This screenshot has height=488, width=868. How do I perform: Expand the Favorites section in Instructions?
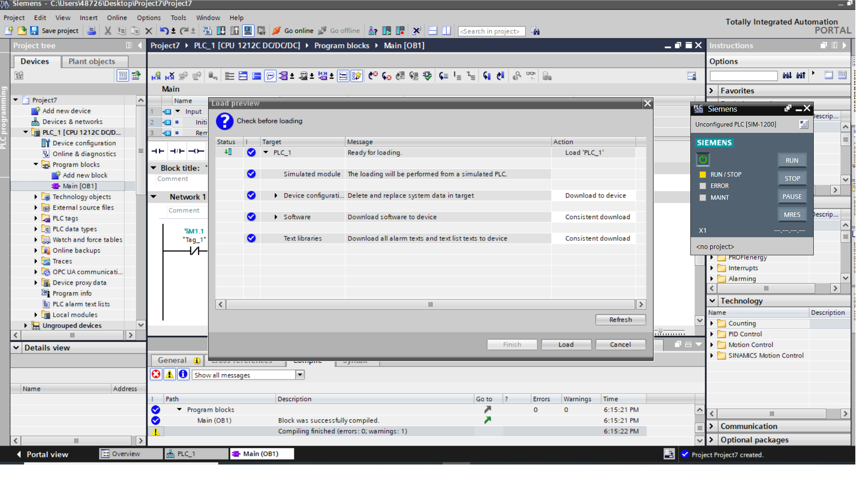(712, 91)
